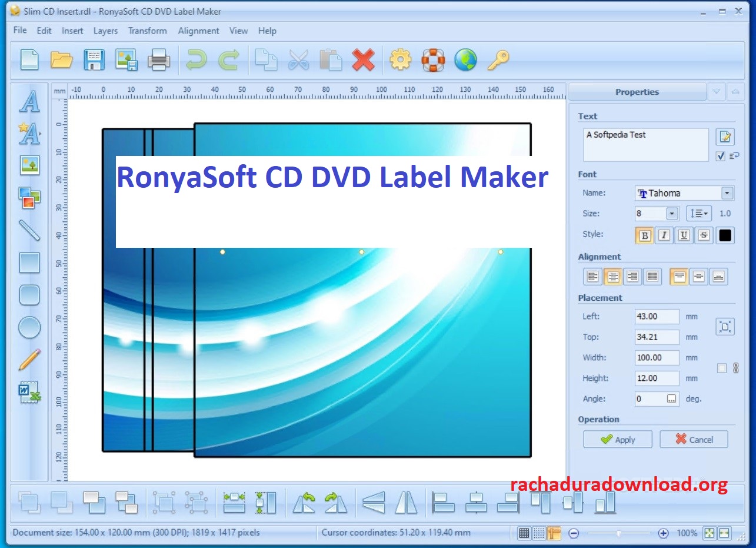Open the Layers menu
This screenshot has height=548, width=756.
click(x=105, y=31)
